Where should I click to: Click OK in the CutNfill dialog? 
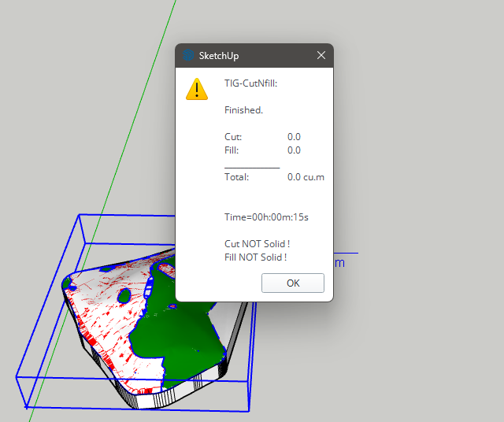(293, 283)
